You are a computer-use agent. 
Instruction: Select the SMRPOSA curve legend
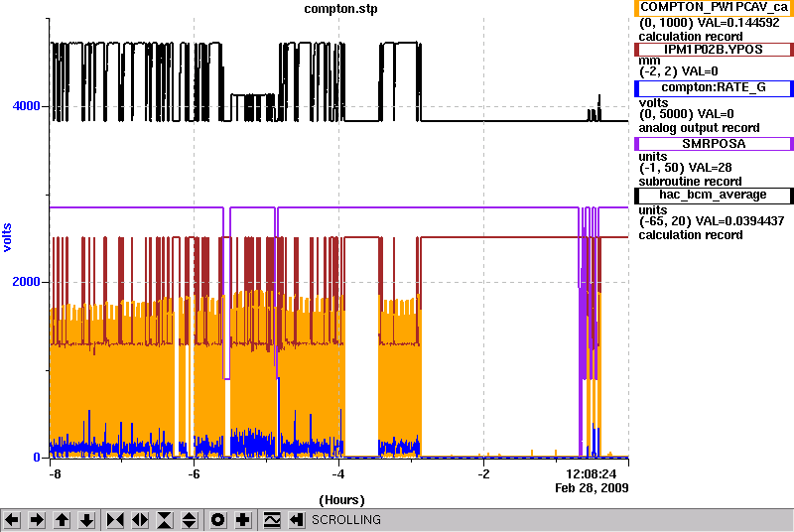[x=714, y=144]
